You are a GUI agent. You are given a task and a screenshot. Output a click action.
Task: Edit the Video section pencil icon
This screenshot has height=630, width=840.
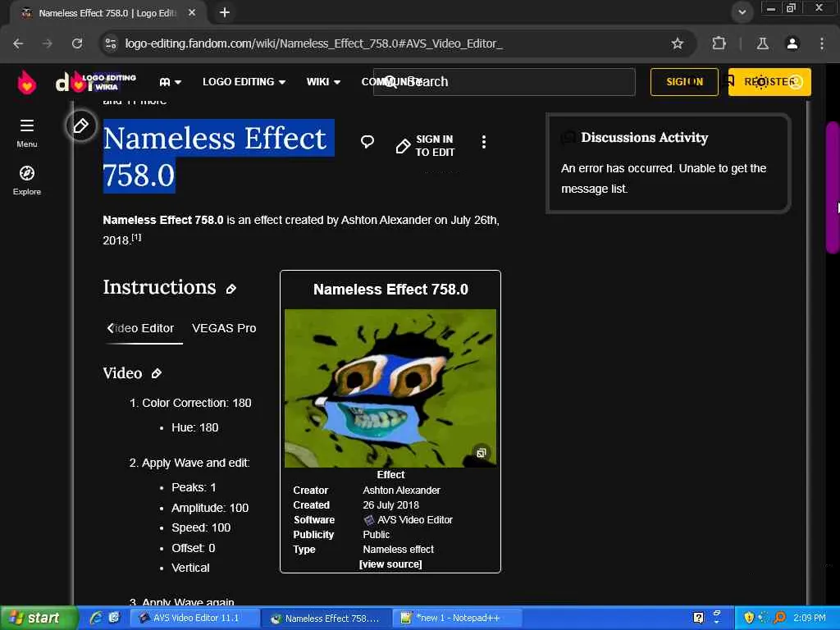[x=156, y=373]
